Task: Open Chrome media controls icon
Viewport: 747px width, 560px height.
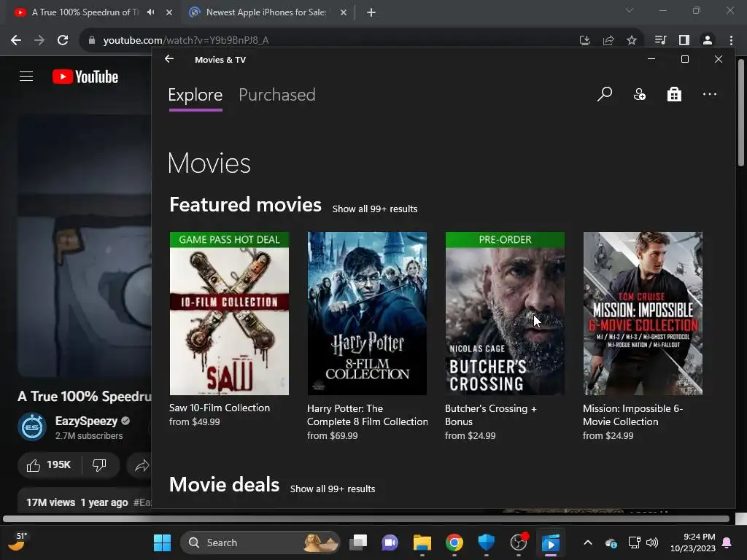Action: click(660, 41)
